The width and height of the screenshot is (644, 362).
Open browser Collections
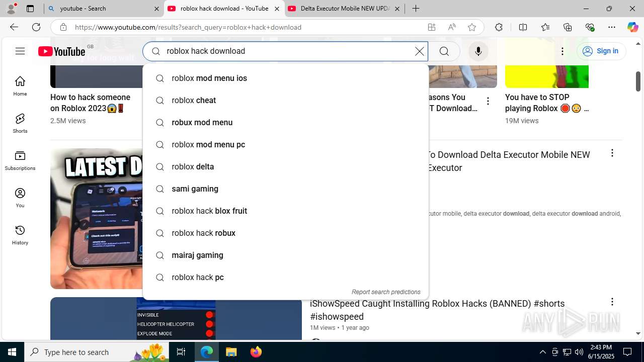(568, 27)
